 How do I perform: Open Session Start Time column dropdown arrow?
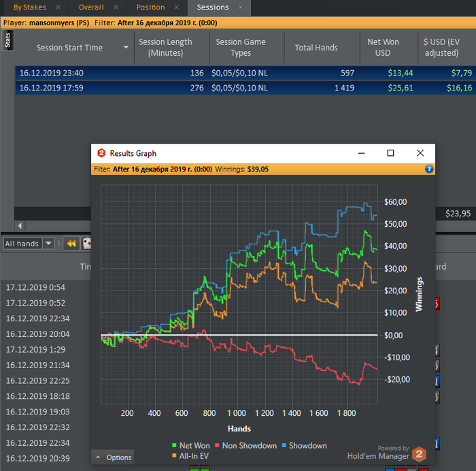(x=126, y=48)
